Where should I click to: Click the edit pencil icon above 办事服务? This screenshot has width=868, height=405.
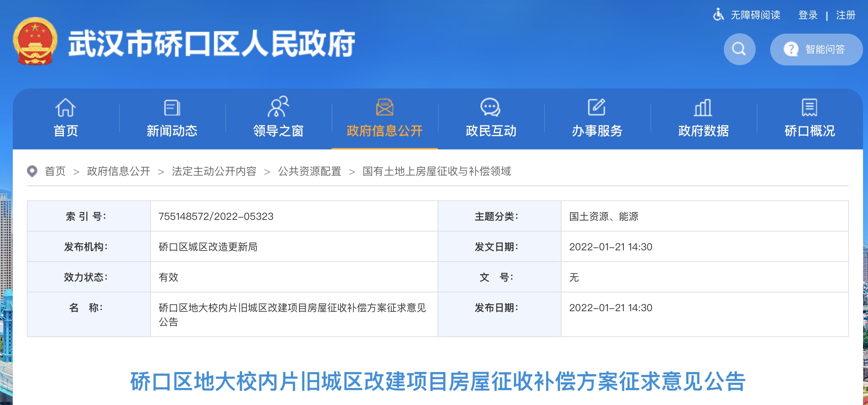pos(597,107)
